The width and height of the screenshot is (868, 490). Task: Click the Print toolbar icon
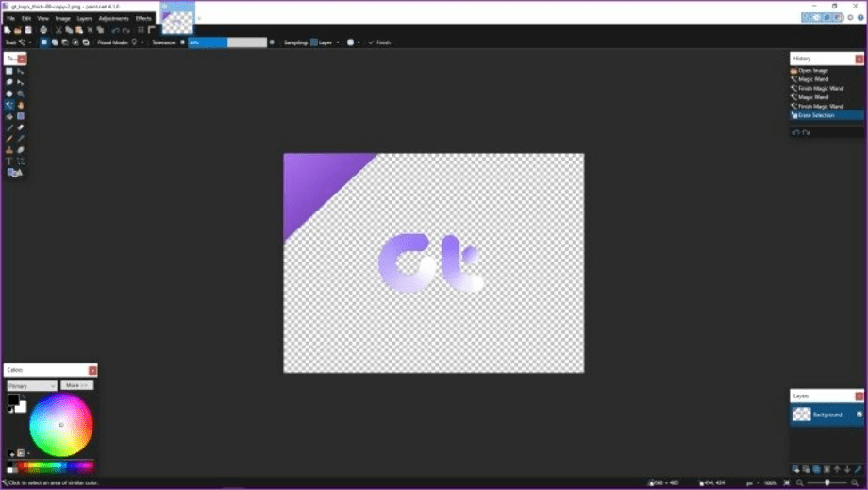tap(43, 30)
